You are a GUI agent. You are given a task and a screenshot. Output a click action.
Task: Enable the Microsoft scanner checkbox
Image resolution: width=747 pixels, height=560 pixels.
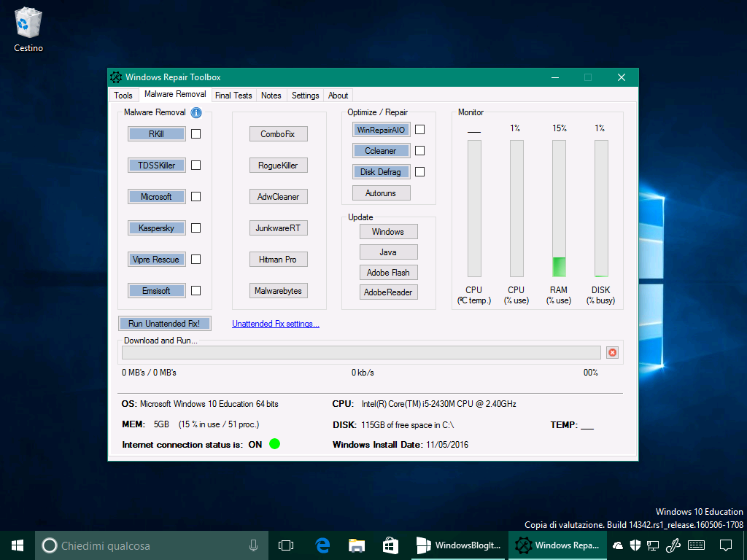click(x=196, y=197)
